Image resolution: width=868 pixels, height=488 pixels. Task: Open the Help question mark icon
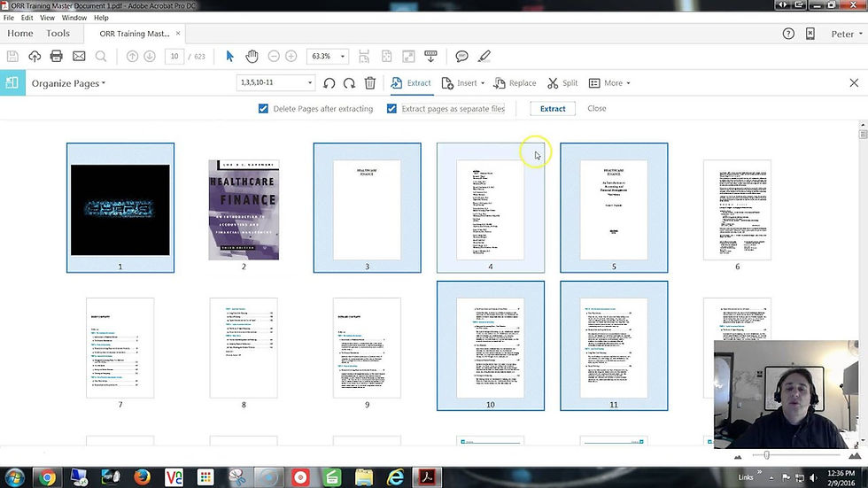click(788, 34)
